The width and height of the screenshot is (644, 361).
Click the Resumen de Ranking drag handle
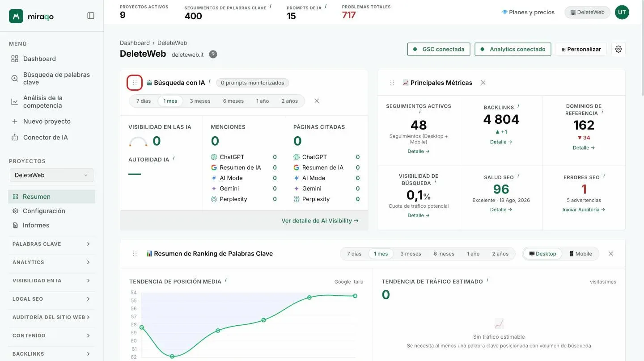click(135, 254)
